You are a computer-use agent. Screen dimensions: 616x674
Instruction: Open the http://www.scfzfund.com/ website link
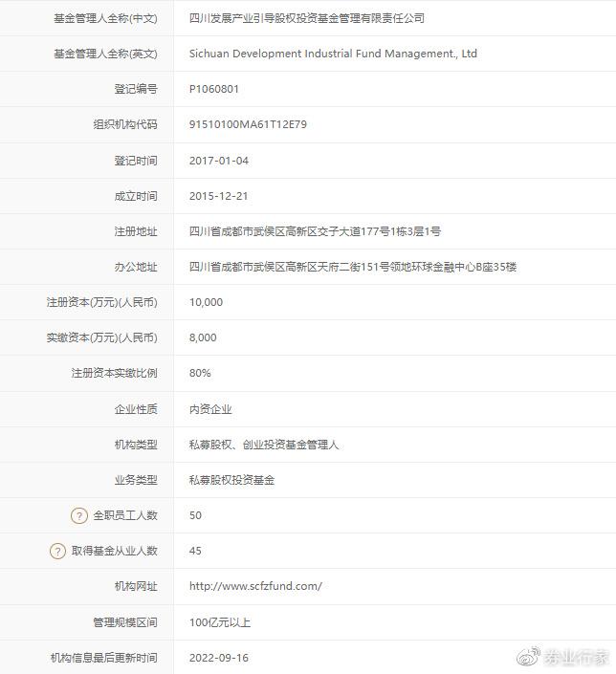(255, 586)
